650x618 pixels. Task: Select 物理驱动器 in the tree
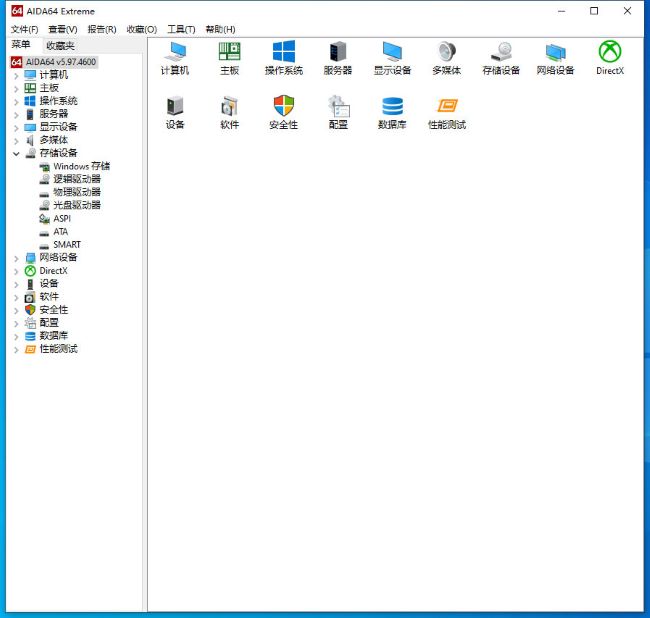[76, 192]
